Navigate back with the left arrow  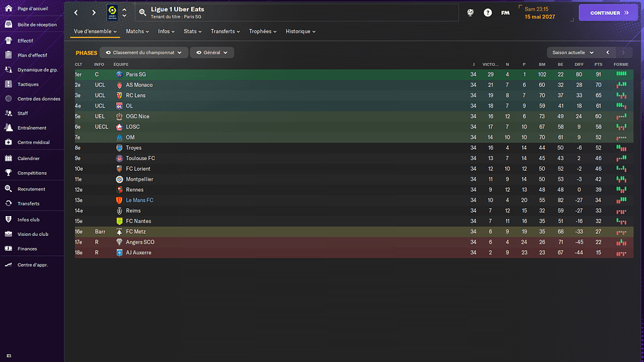click(x=76, y=13)
